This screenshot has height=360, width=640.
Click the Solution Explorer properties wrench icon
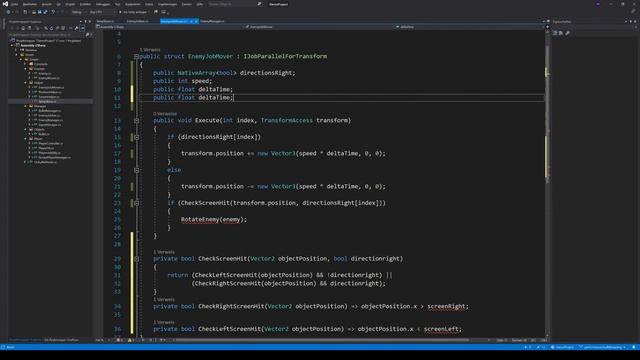click(76, 28)
